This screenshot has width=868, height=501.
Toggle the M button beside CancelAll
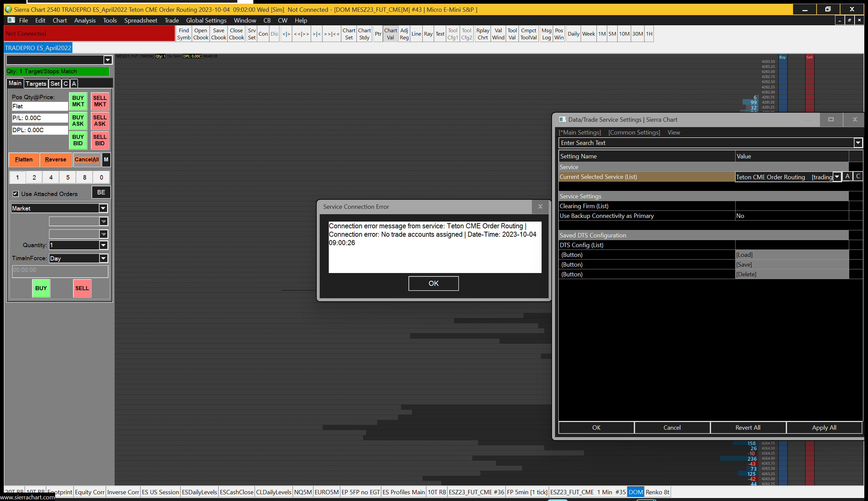pos(106,159)
